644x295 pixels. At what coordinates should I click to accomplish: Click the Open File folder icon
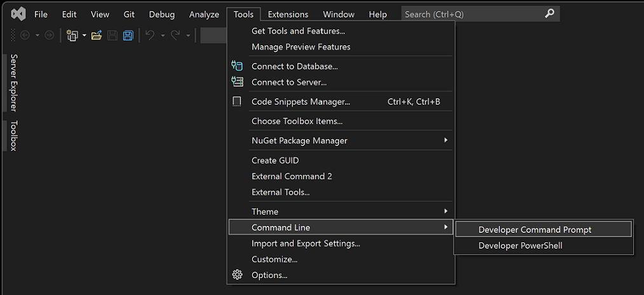[97, 36]
